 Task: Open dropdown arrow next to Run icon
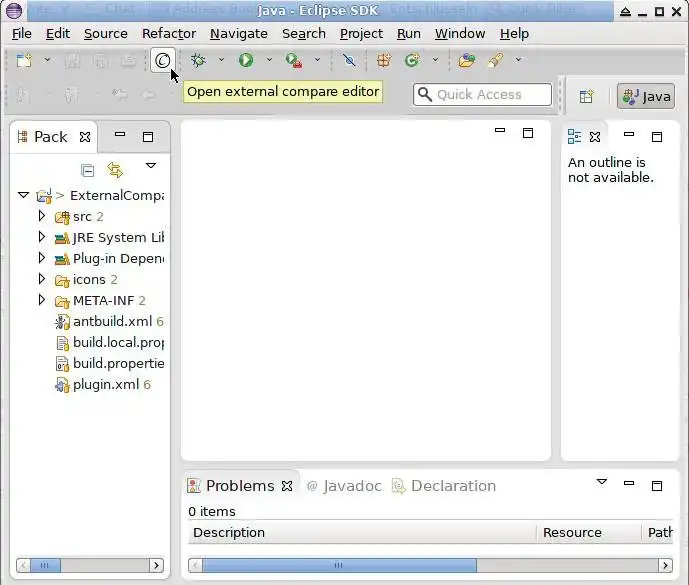coord(269,60)
